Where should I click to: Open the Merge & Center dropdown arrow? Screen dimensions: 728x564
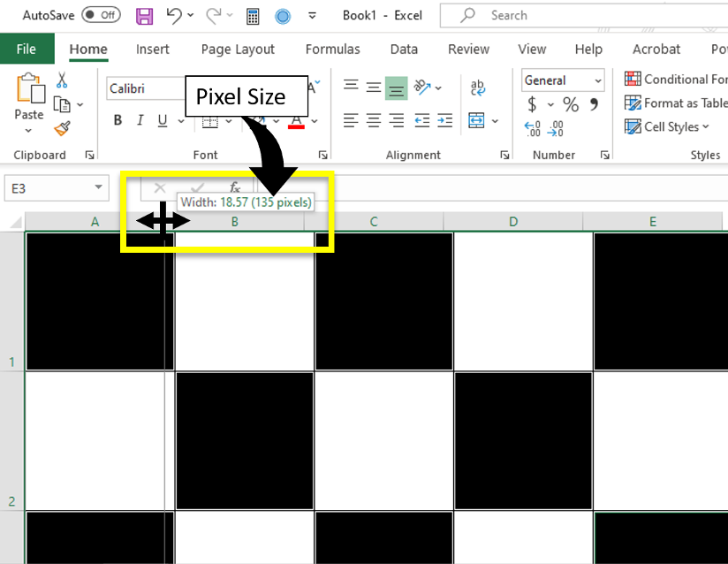pos(496,121)
